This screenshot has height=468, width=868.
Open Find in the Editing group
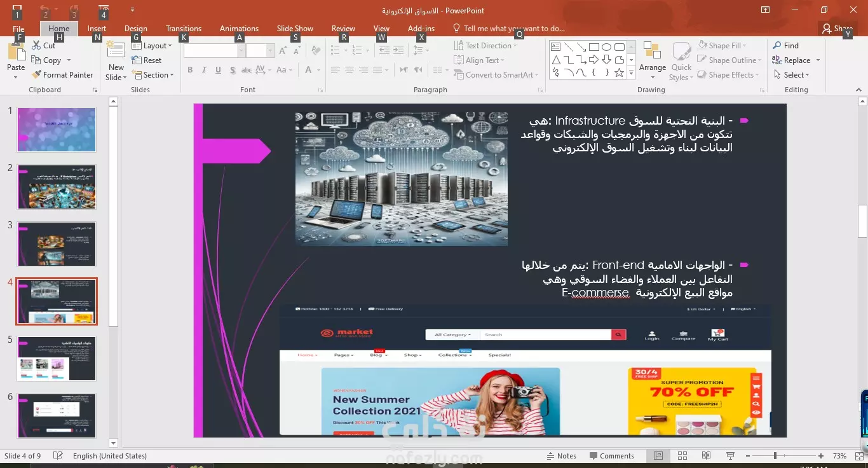[x=785, y=46]
